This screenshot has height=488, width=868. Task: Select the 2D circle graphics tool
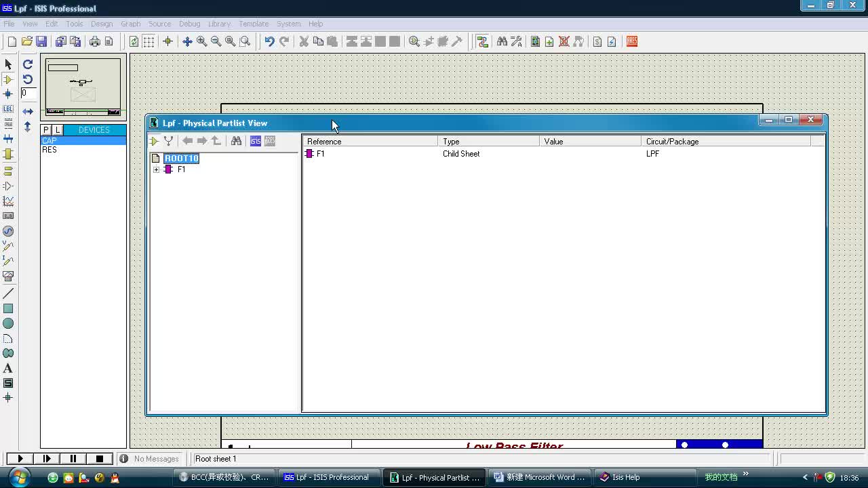(8, 323)
